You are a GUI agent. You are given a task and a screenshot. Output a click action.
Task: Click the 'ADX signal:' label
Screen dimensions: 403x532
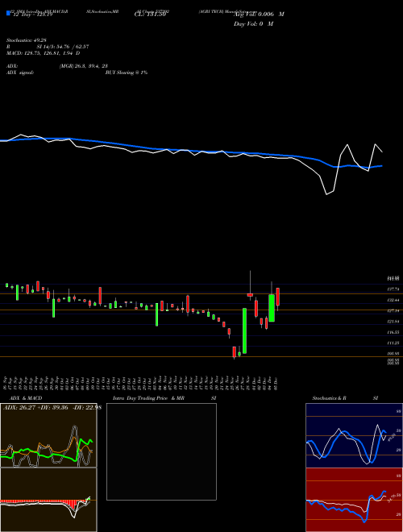pos(20,73)
